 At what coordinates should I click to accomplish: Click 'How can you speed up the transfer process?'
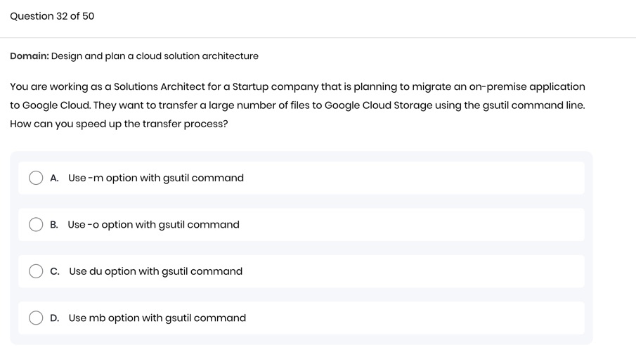pos(119,124)
